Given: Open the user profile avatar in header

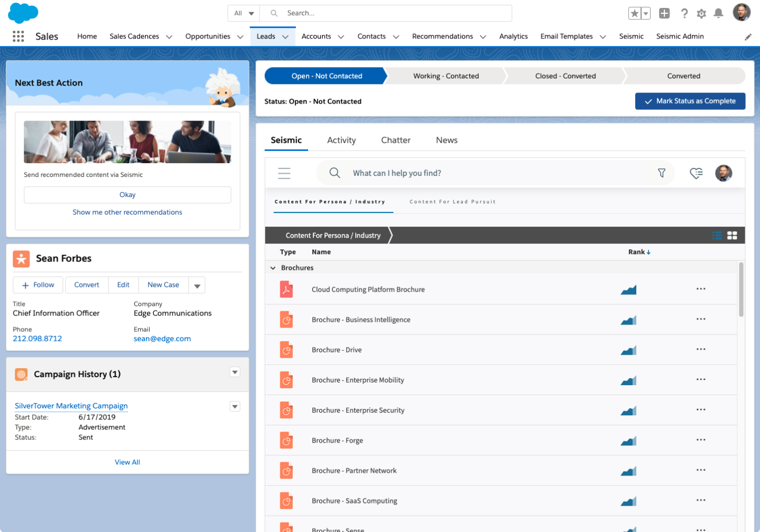Looking at the screenshot, I should [x=742, y=12].
